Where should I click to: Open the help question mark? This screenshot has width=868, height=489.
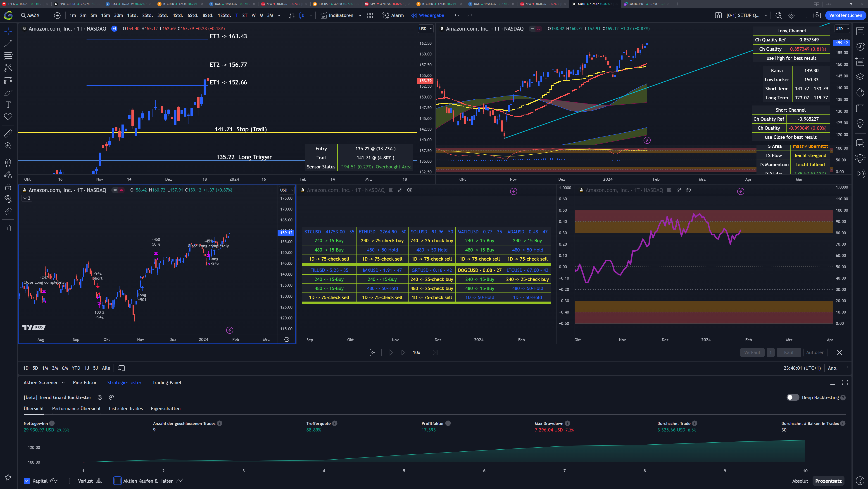click(x=860, y=481)
